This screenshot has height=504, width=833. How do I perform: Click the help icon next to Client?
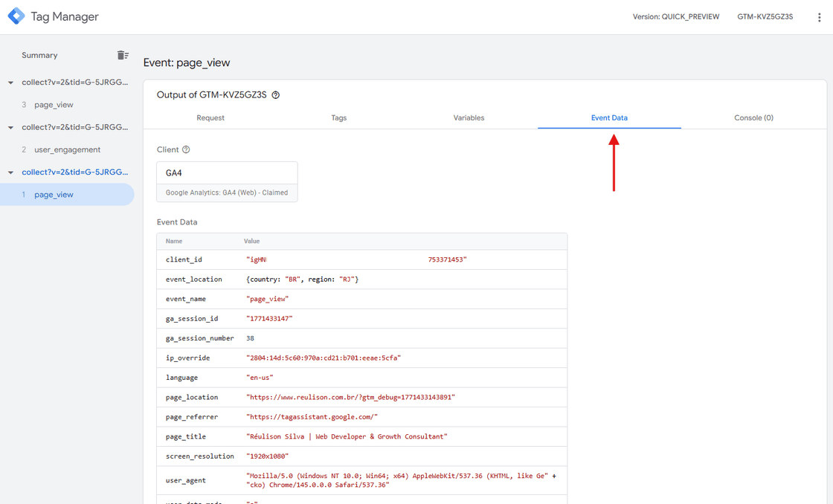(x=185, y=149)
